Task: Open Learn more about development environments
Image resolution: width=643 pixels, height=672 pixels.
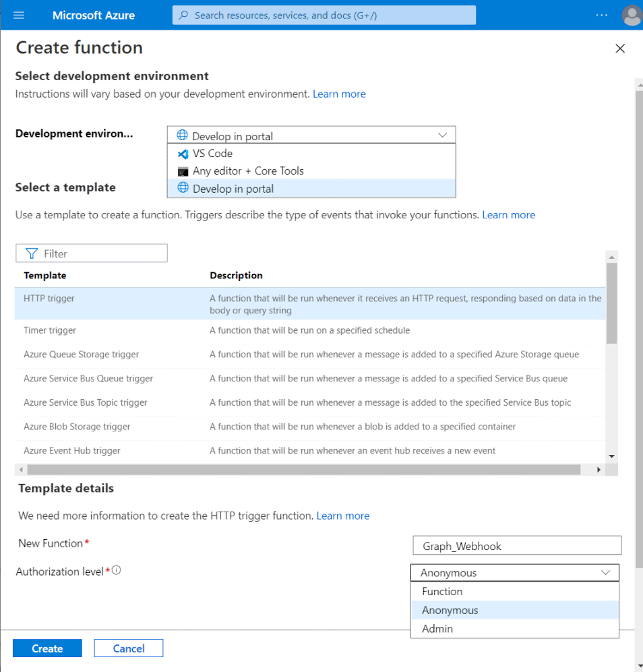Action: point(339,94)
